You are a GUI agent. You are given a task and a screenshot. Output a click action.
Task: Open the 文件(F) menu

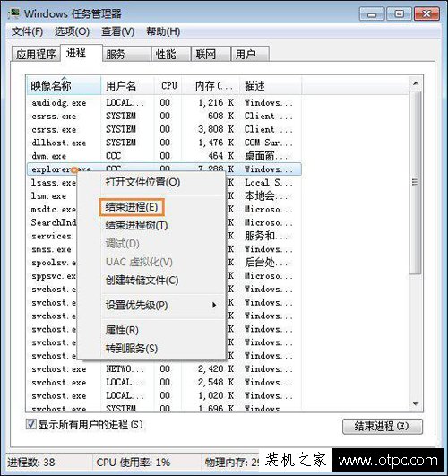(x=27, y=31)
